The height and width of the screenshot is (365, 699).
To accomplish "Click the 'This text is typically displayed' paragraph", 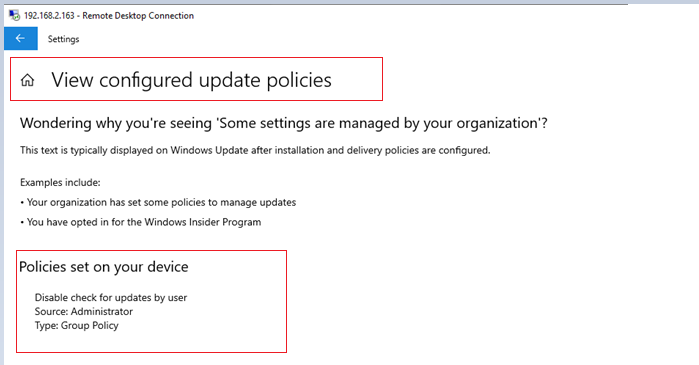I will point(255,150).
